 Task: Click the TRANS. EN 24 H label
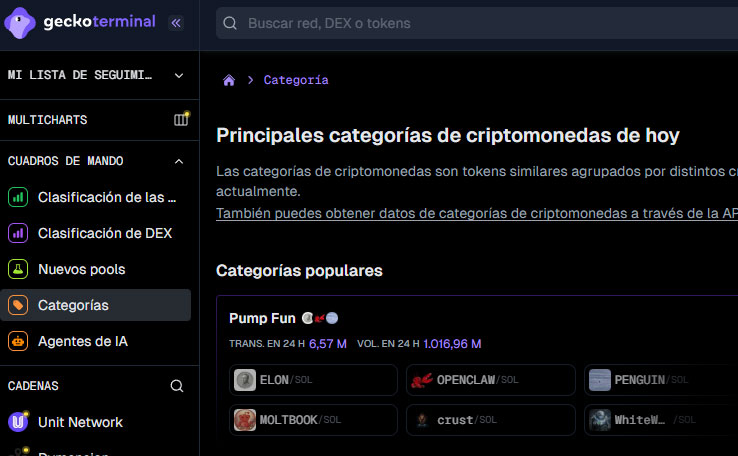click(267, 344)
